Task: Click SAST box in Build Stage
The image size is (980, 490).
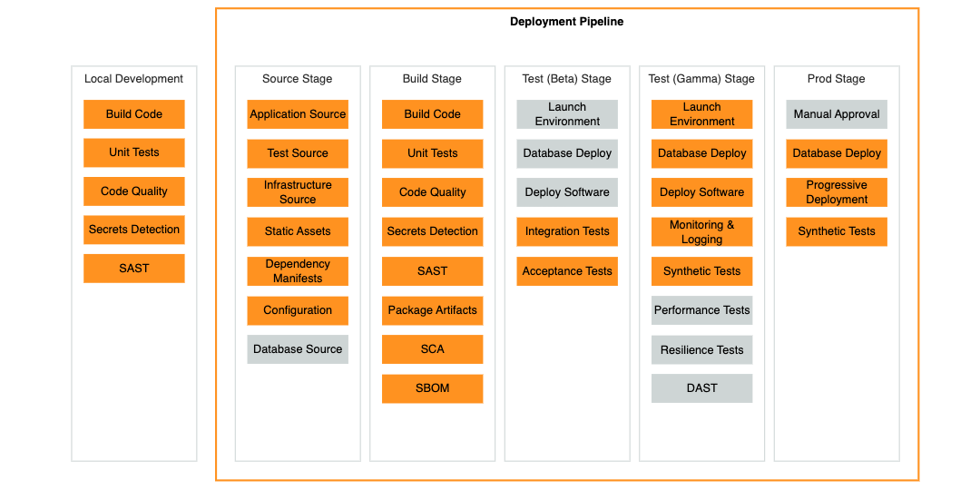Action: pos(433,271)
